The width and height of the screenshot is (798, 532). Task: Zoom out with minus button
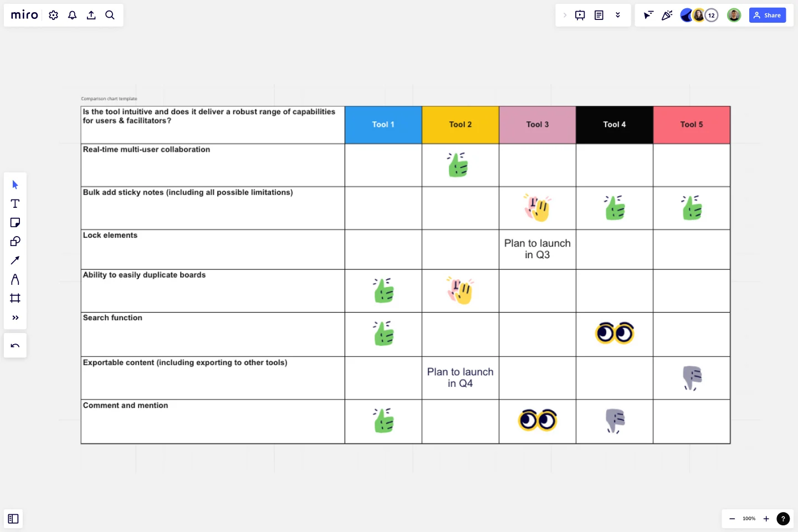pos(732,519)
